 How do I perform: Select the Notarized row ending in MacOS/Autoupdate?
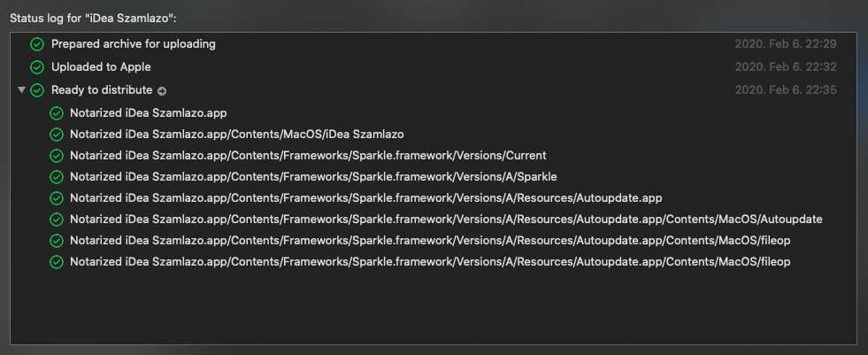[434, 220]
